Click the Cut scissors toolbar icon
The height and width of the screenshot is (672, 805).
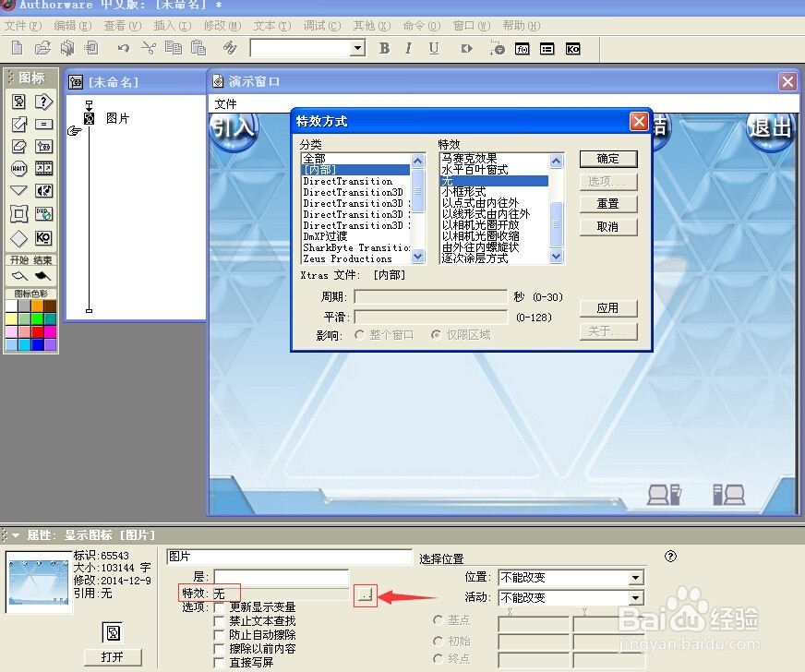click(x=149, y=48)
